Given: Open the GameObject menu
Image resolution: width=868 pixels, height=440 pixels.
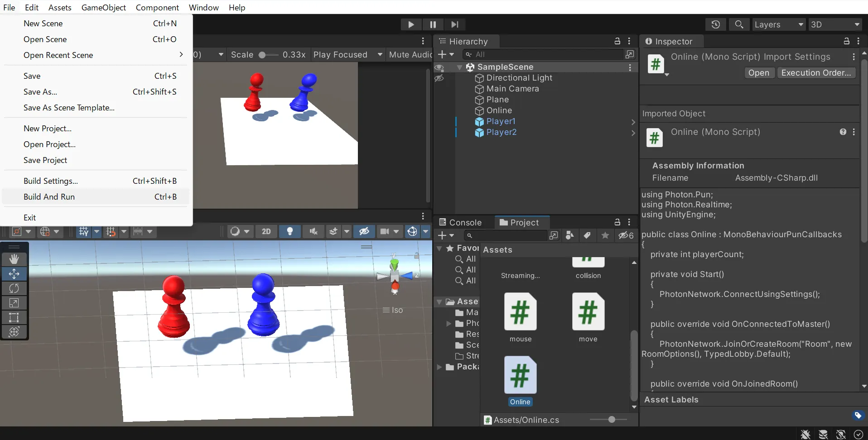Looking at the screenshot, I should click(103, 7).
